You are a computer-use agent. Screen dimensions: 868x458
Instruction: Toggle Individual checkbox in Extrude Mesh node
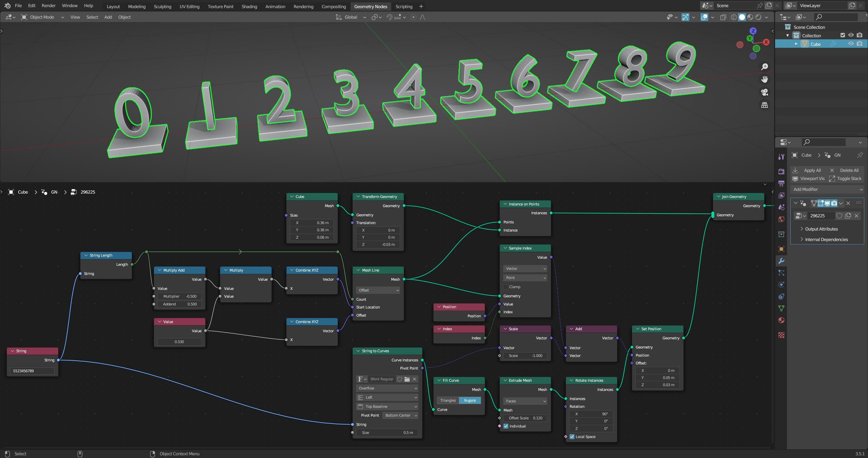tap(506, 426)
